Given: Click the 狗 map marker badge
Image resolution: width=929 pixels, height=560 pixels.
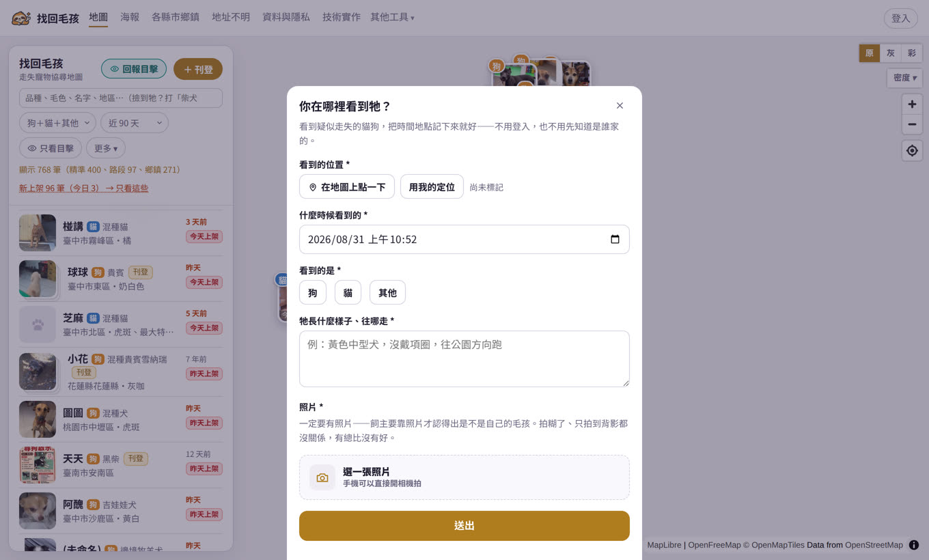Looking at the screenshot, I should [496, 66].
